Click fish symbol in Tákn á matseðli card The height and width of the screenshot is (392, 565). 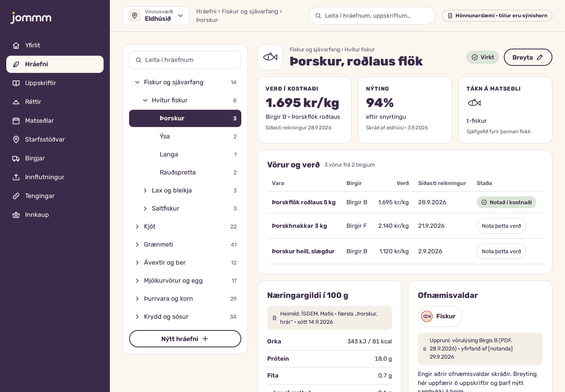(474, 103)
